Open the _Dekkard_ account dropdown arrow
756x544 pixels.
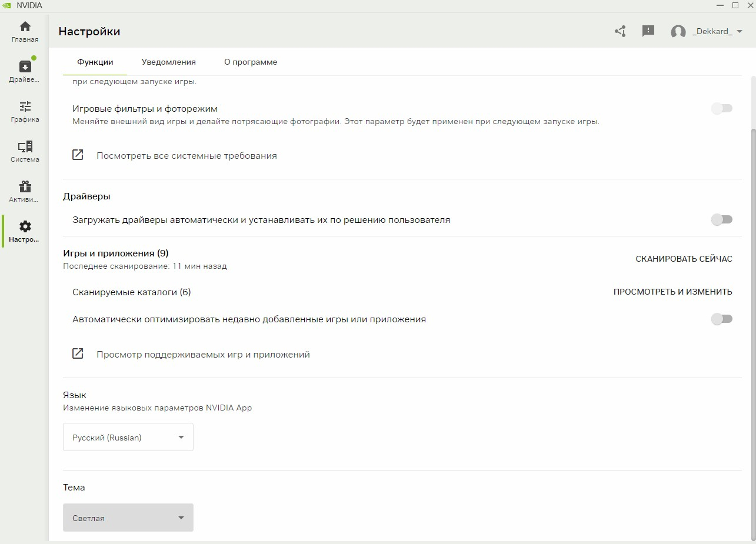[x=740, y=32]
